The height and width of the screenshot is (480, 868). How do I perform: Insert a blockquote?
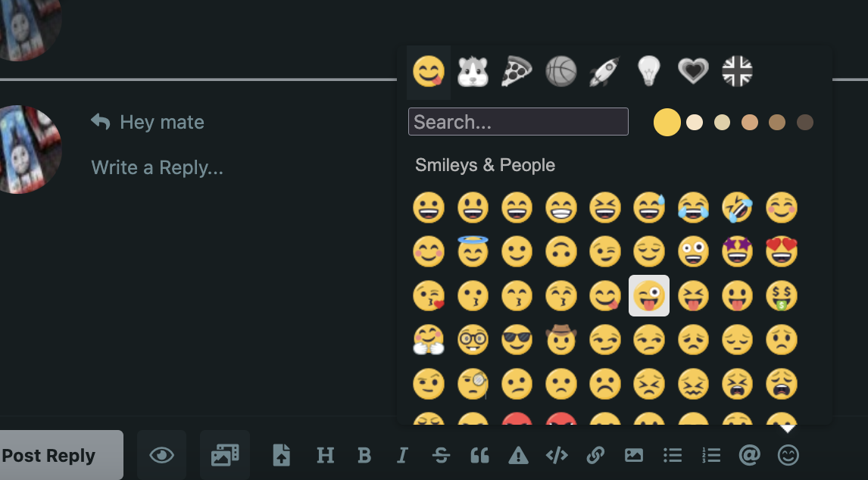click(479, 456)
